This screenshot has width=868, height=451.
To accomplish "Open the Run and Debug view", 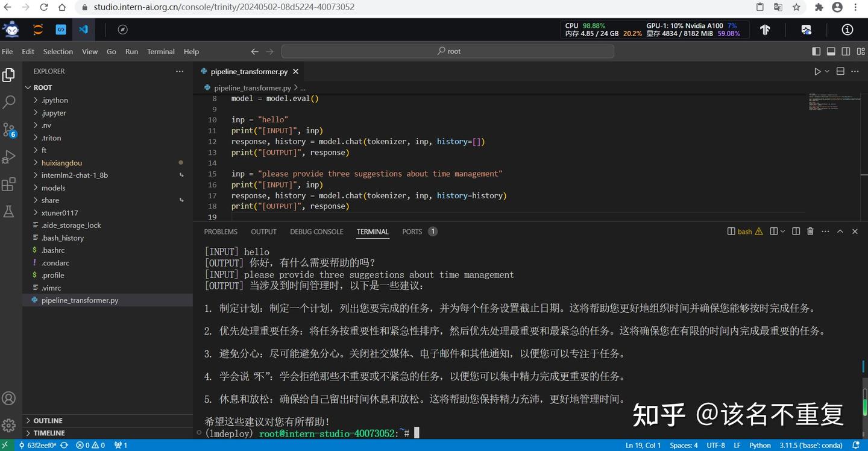I will point(8,157).
